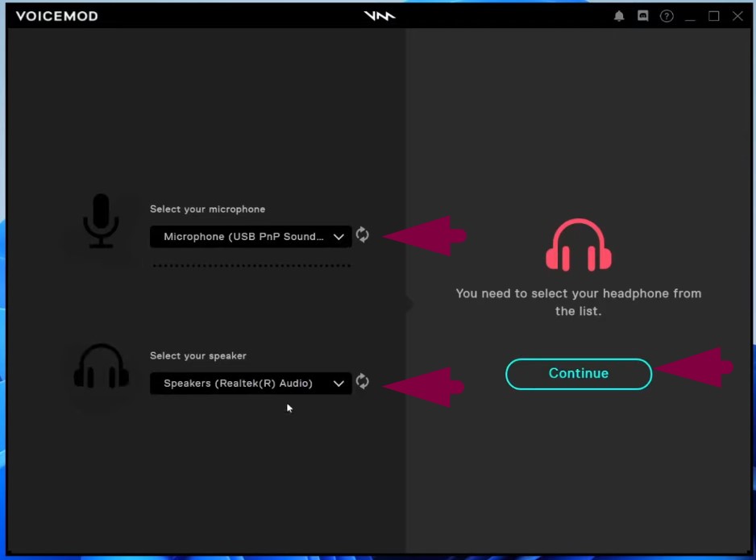This screenshot has width=756, height=560.
Task: Click the 'You need to select your headphone' message
Action: tap(579, 302)
